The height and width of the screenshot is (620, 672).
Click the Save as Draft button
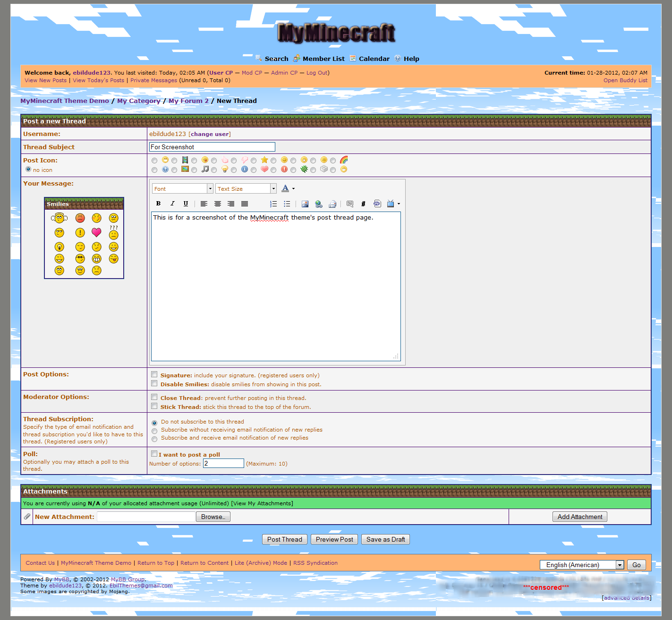tap(385, 539)
